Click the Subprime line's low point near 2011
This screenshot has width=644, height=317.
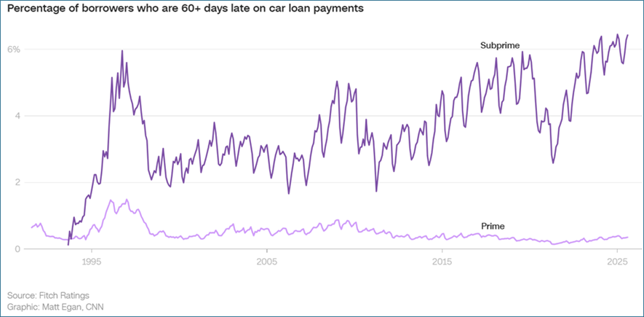pos(376,191)
